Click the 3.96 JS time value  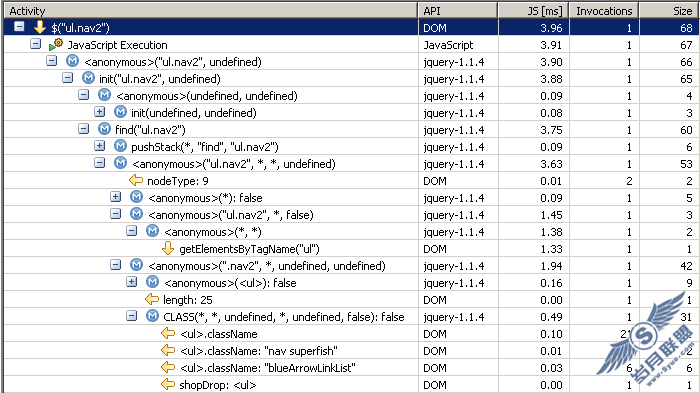click(x=551, y=28)
